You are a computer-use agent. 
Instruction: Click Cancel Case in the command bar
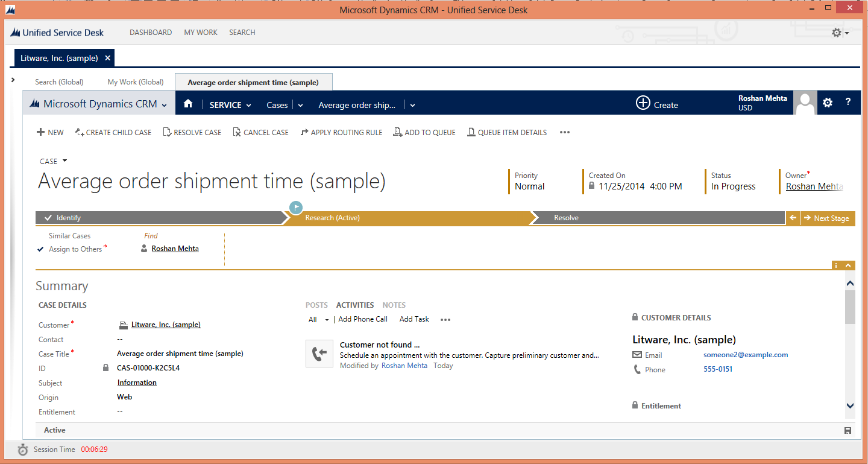pyautogui.click(x=260, y=132)
